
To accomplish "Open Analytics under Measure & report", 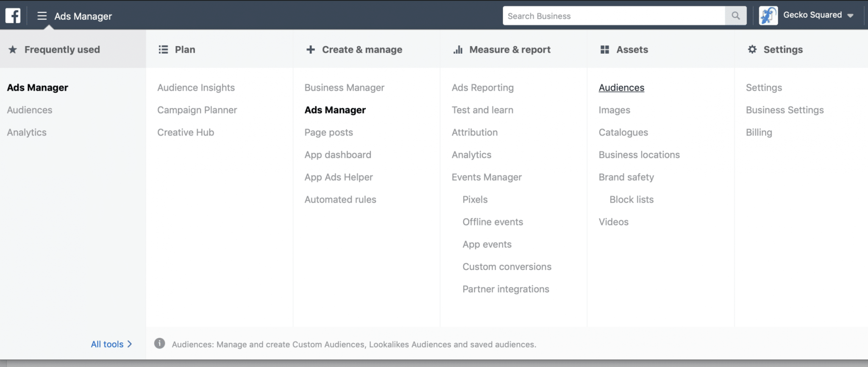I will tap(471, 155).
